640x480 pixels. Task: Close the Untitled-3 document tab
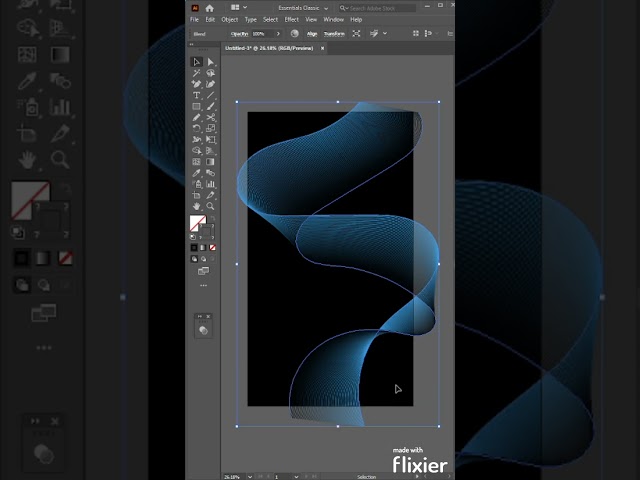322,48
